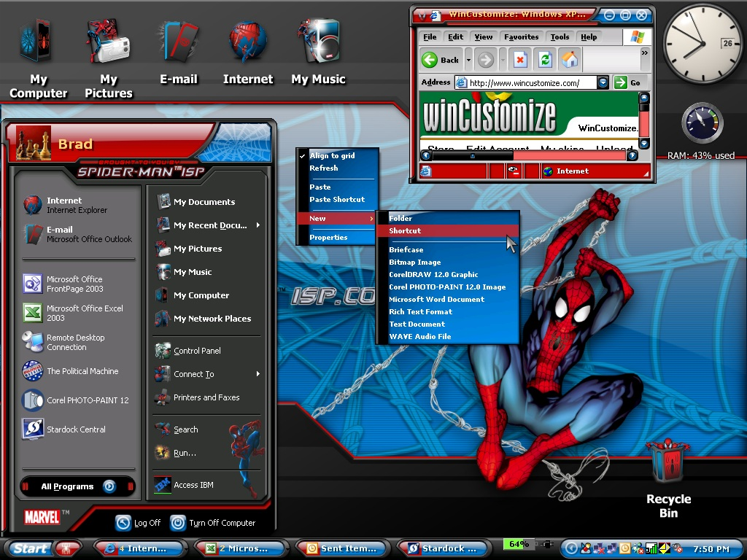747x560 pixels.
Task: Open the Favorites menu in browser
Action: [x=521, y=37]
